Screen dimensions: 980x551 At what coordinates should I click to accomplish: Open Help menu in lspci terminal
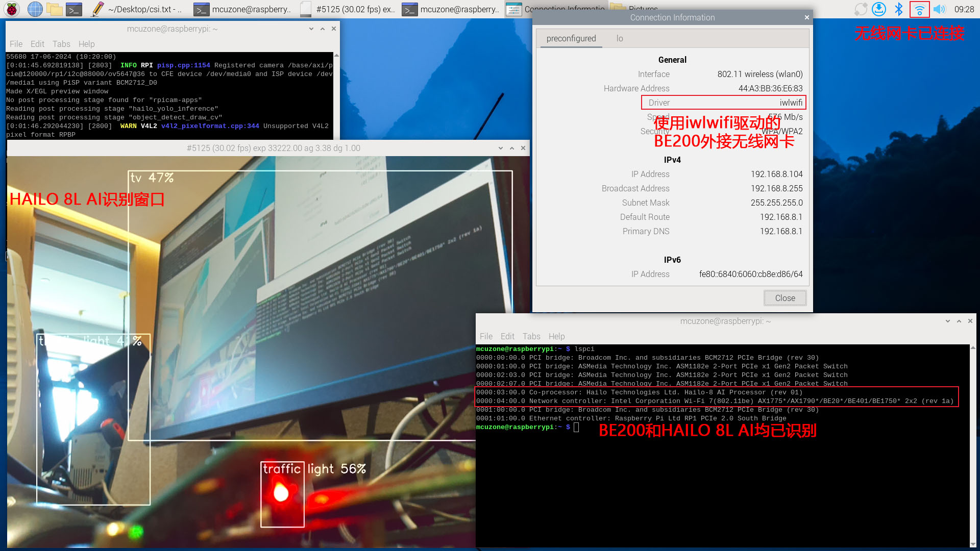[556, 336]
